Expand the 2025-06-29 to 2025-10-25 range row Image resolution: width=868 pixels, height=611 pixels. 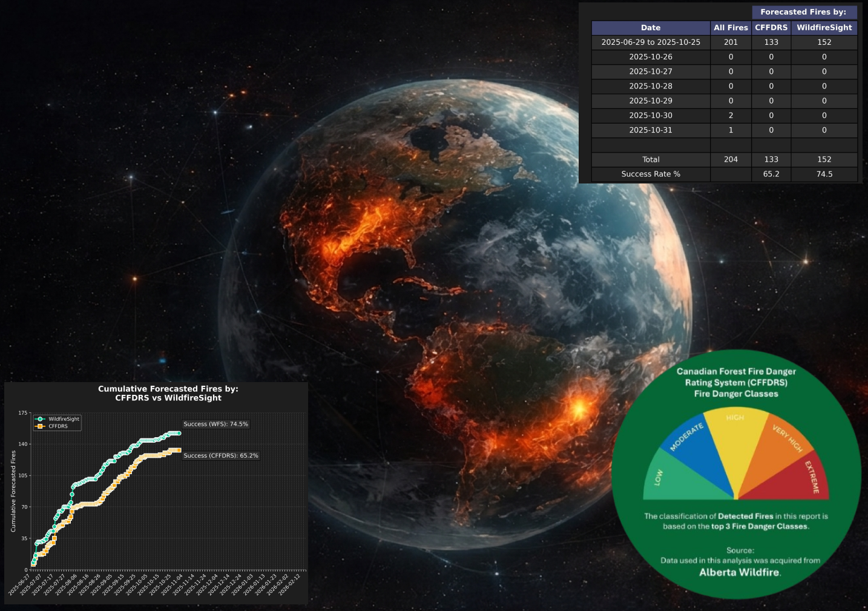pyautogui.click(x=650, y=42)
